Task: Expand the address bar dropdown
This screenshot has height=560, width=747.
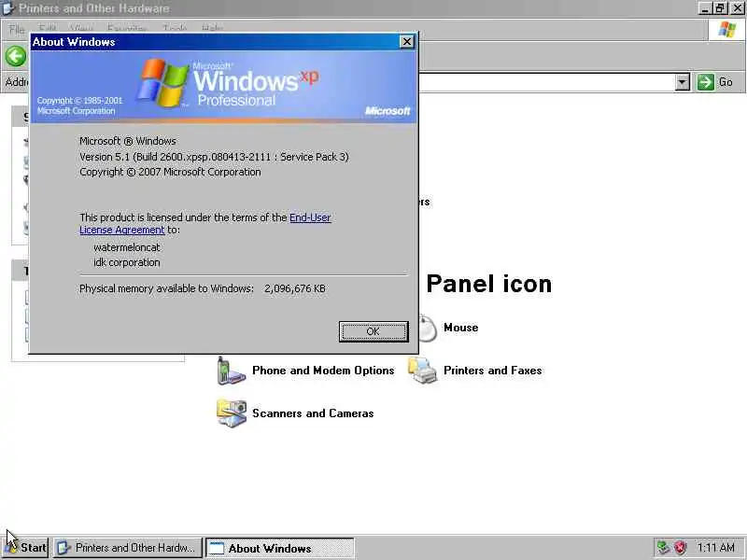Action: tap(683, 82)
